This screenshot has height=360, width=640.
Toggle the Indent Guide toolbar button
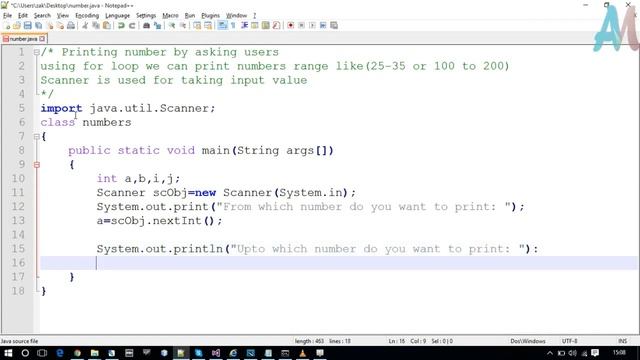coord(244,25)
